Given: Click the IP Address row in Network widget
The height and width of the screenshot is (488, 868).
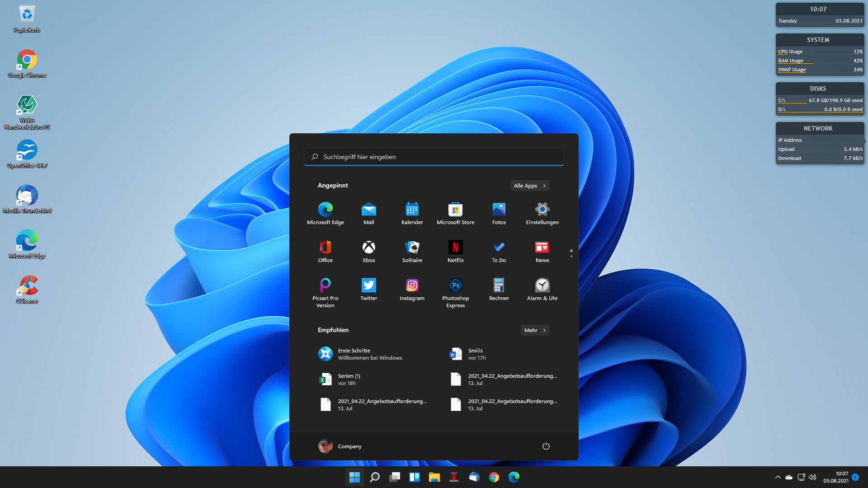Looking at the screenshot, I should tap(820, 140).
